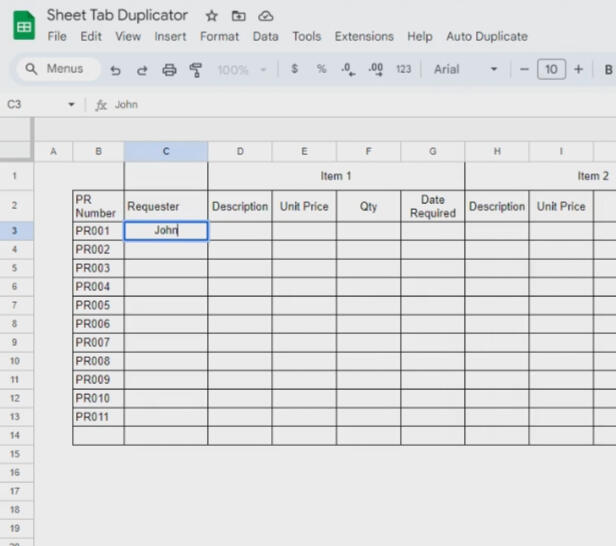Click the increase font size button
The width and height of the screenshot is (616, 546).
click(x=578, y=70)
